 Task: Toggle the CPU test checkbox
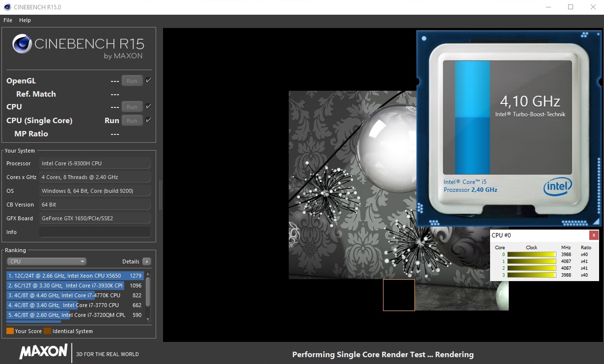tap(148, 106)
